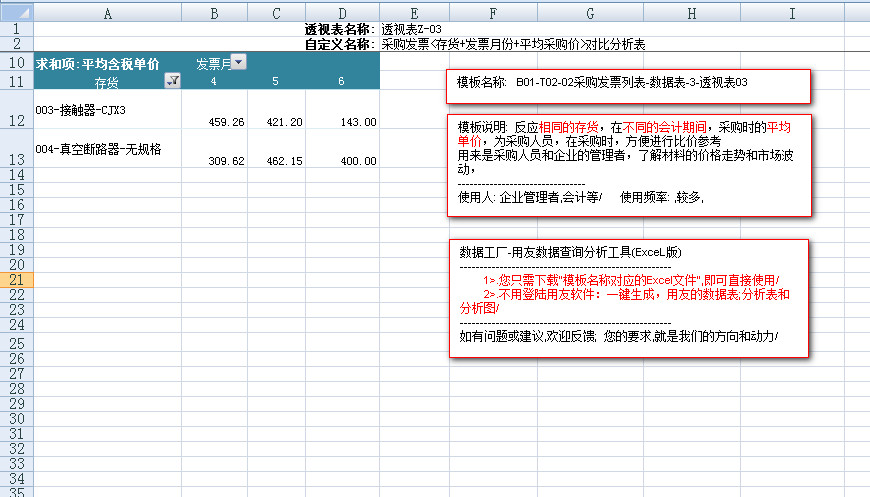Select column D header
Viewport: 870px width, 497px height.
(342, 13)
